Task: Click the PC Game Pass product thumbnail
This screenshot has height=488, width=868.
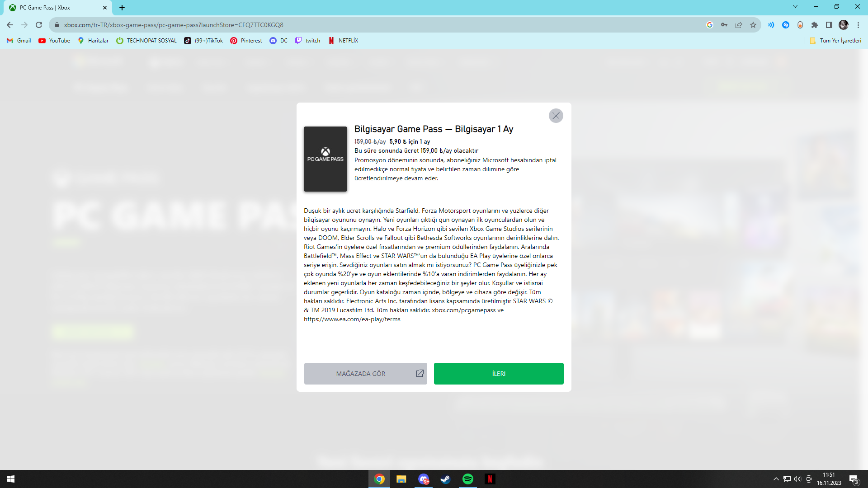Action: click(325, 159)
